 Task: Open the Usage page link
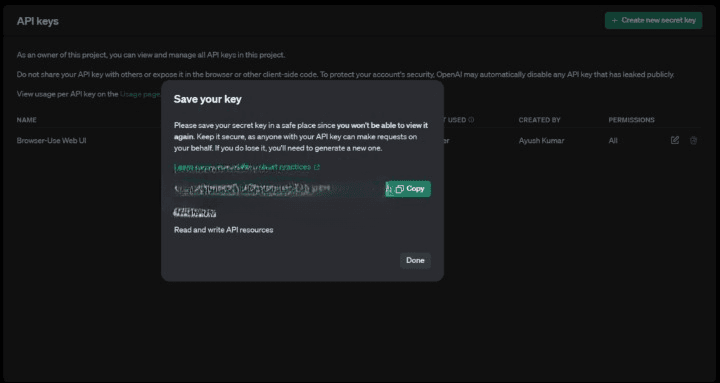[x=140, y=94]
